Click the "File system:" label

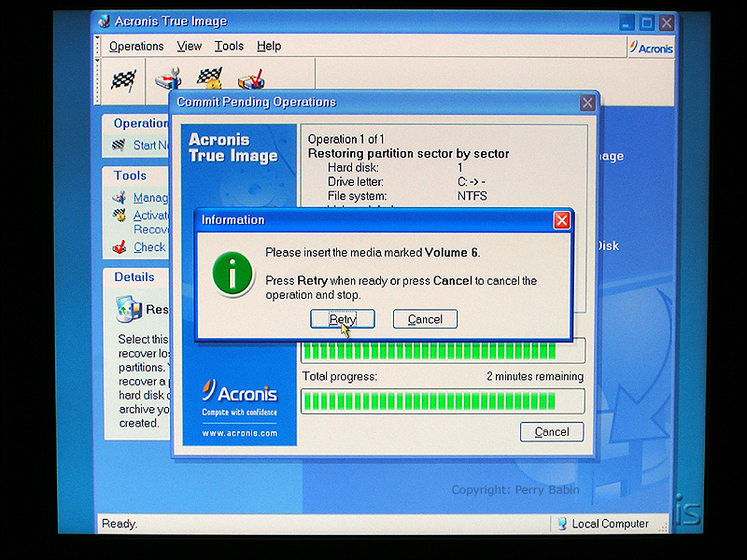(x=358, y=196)
